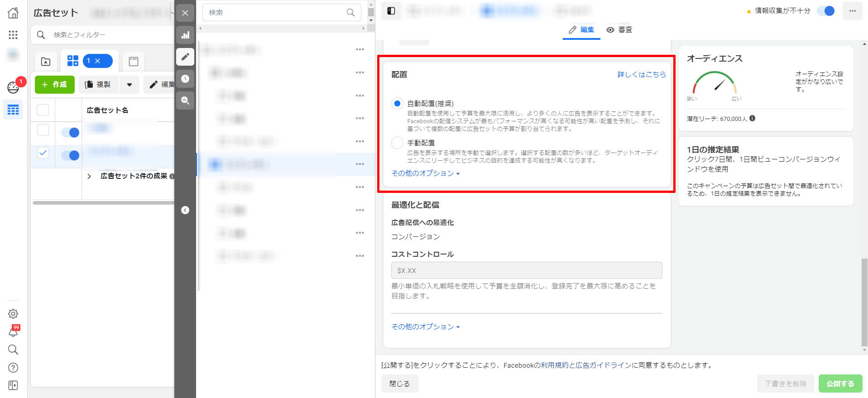868x398 pixels.
Task: Click the 公開する button
Action: (840, 384)
